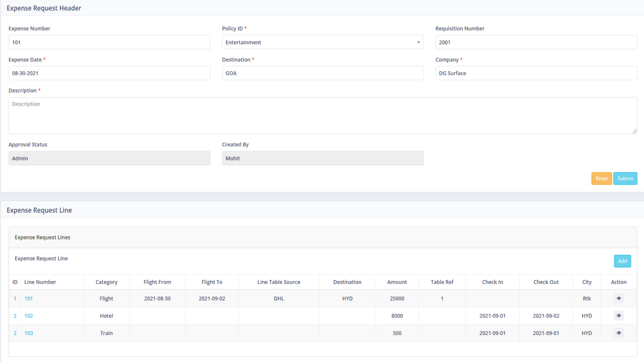644x362 pixels.
Task: Click the Requisition Number field
Action: (536, 42)
